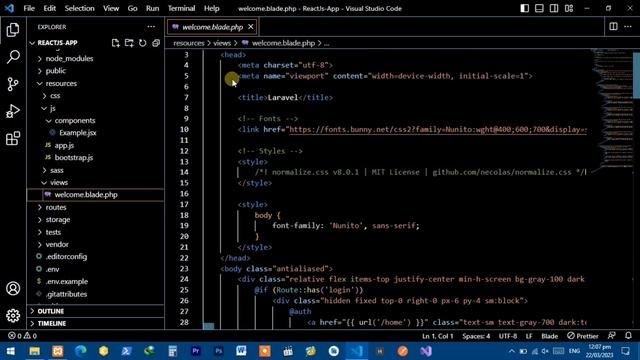Close the welcome.blade.php tab
The width and height of the screenshot is (640, 360).
[x=251, y=27]
